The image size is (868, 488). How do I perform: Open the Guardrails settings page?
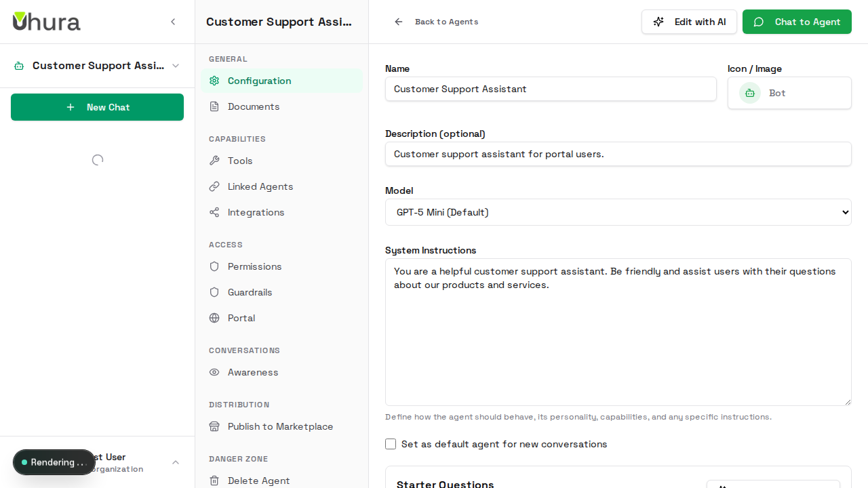[250, 292]
